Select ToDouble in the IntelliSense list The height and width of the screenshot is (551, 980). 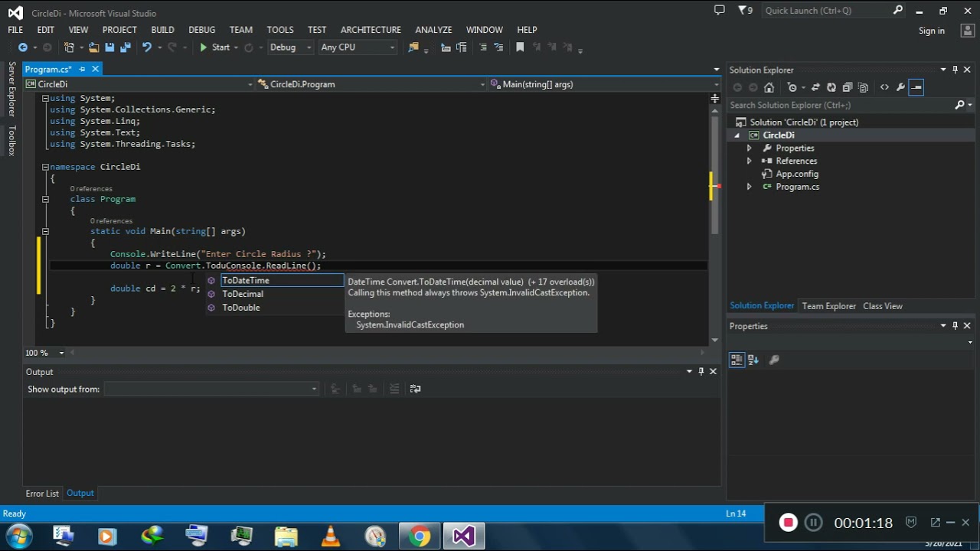pyautogui.click(x=240, y=308)
